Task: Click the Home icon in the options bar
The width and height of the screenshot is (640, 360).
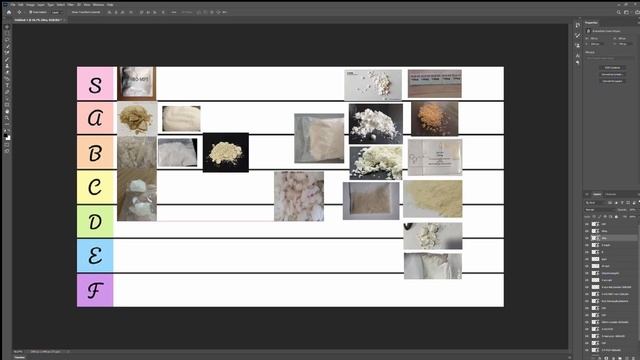Action: (x=9, y=12)
